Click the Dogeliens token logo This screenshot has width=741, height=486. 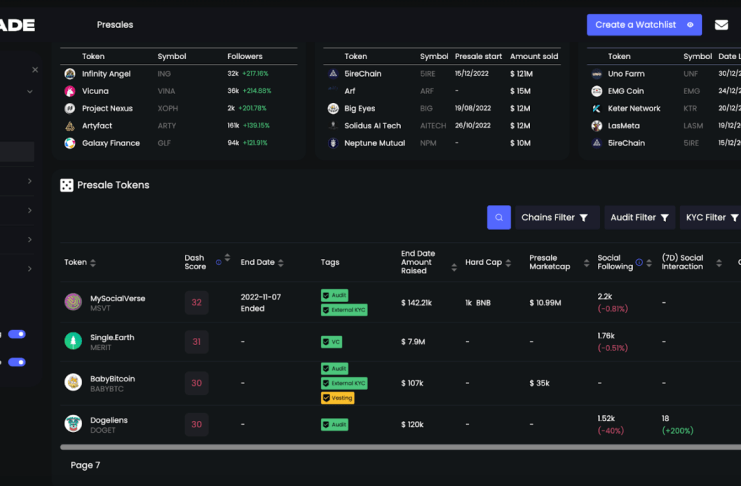[73, 424]
